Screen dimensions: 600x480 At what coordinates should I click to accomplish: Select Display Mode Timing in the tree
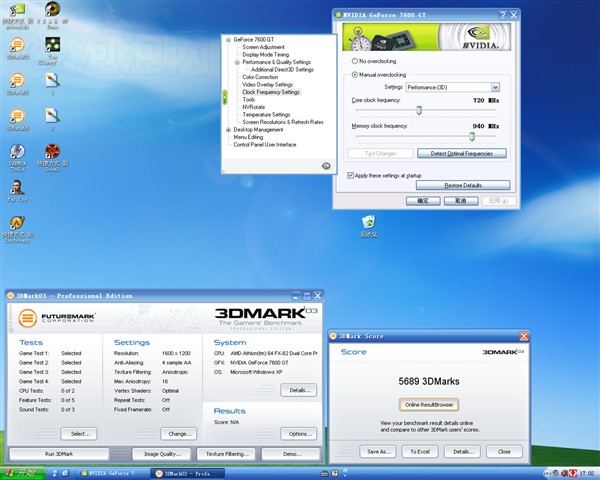click(x=266, y=54)
